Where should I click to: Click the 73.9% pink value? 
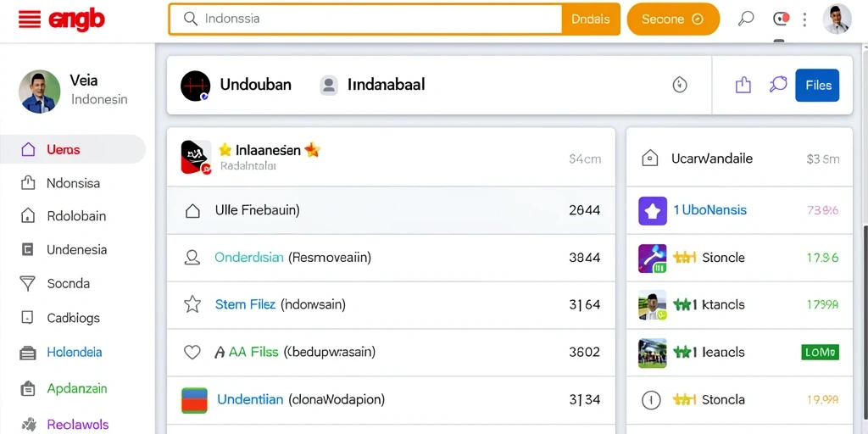[x=822, y=210]
